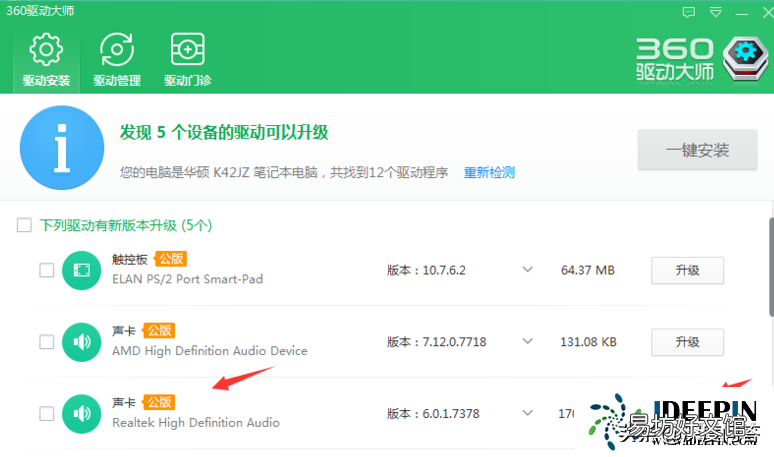774x457 pixels.
Task: Tick the AMD High Definition Audio checkbox
Action: (46, 342)
